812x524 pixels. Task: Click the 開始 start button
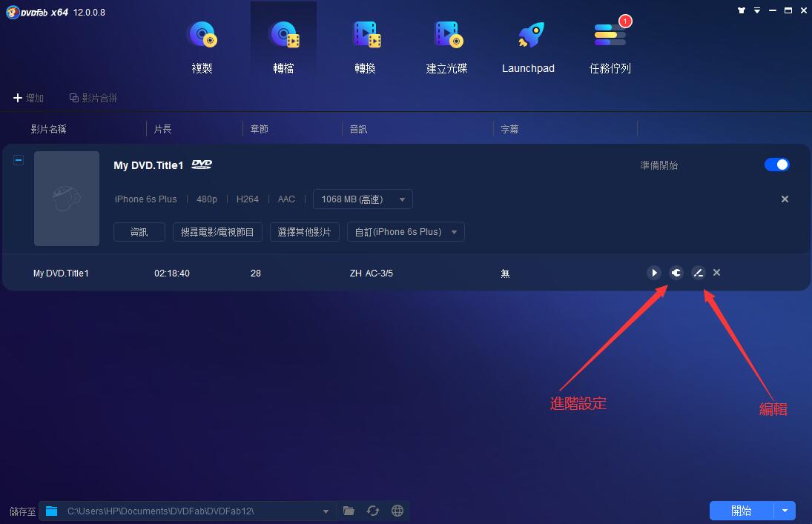[x=741, y=511]
